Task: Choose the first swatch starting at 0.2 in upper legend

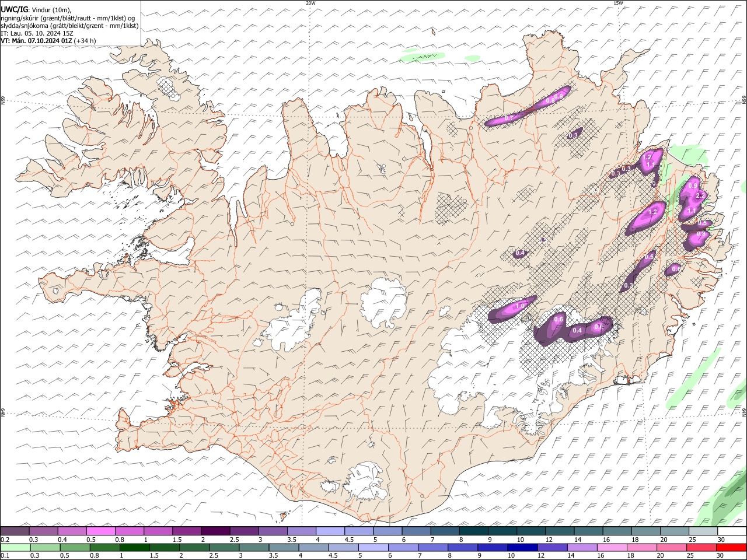Action: pyautogui.click(x=15, y=531)
